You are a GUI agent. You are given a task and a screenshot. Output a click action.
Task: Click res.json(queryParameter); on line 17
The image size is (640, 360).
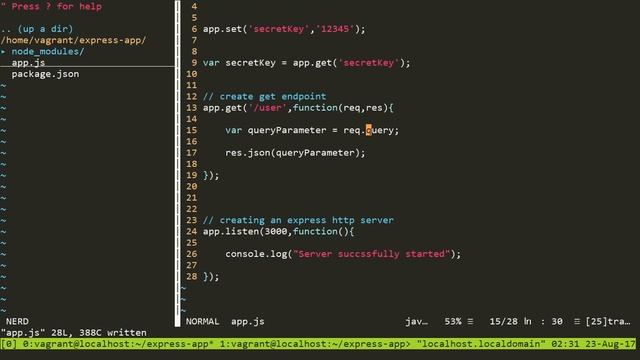click(x=295, y=153)
